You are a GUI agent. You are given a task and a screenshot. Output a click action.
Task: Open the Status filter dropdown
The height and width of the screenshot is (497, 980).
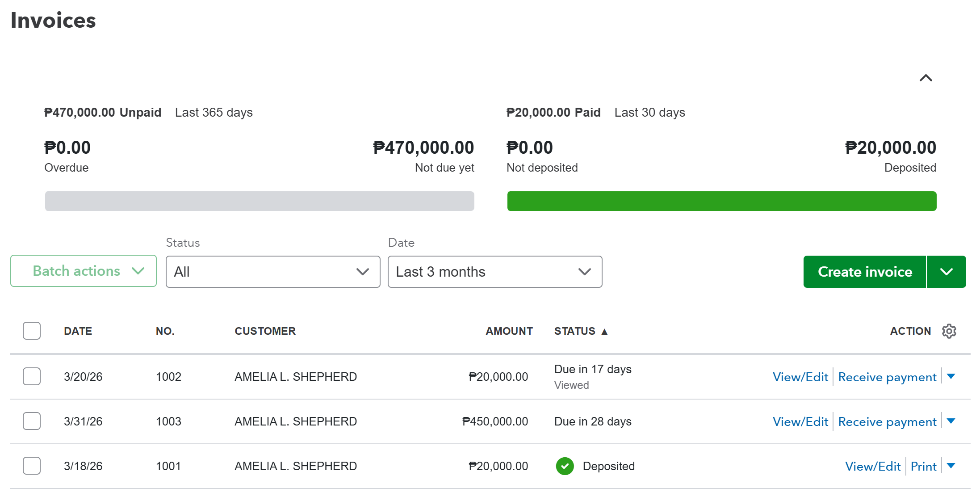coord(272,272)
